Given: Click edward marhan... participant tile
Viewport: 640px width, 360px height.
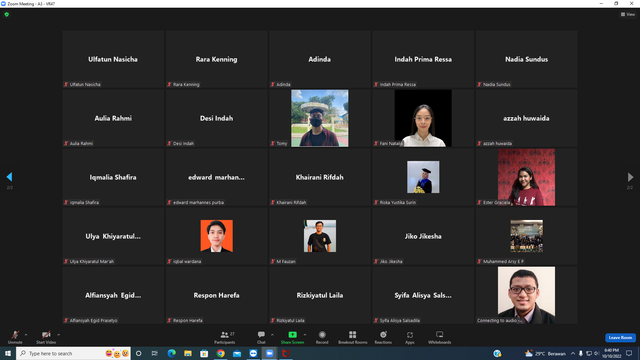Looking at the screenshot, I should tap(216, 177).
